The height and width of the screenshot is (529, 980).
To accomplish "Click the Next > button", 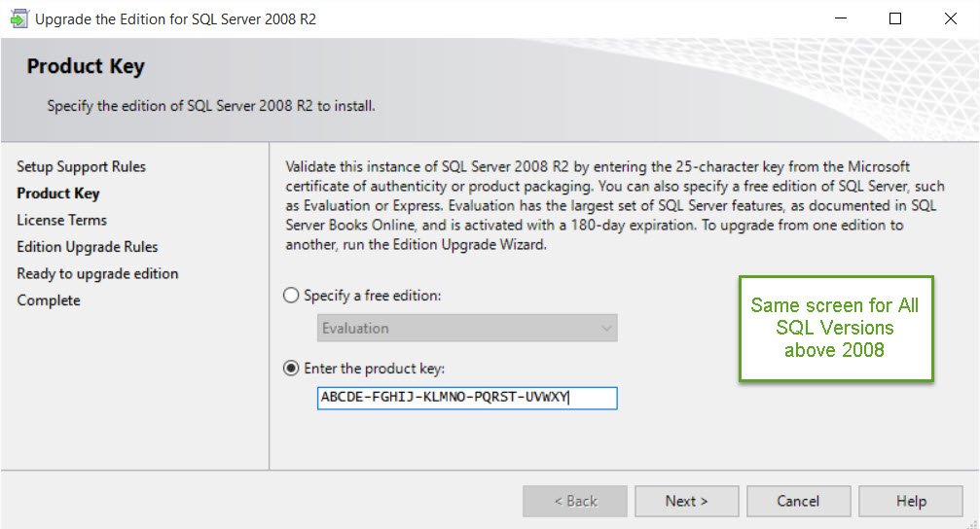I will pos(687,501).
